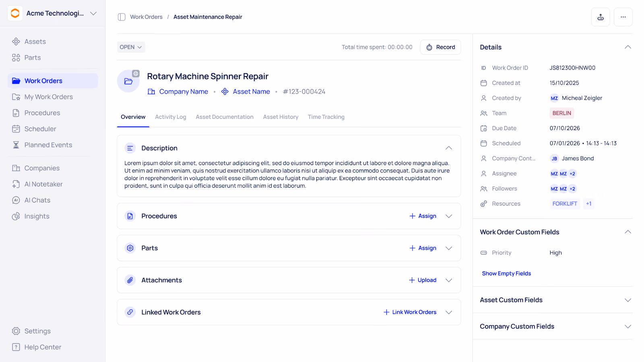Image resolution: width=644 pixels, height=362 pixels.
Task: Click the globe badge on work order avatar
Action: [136, 74]
